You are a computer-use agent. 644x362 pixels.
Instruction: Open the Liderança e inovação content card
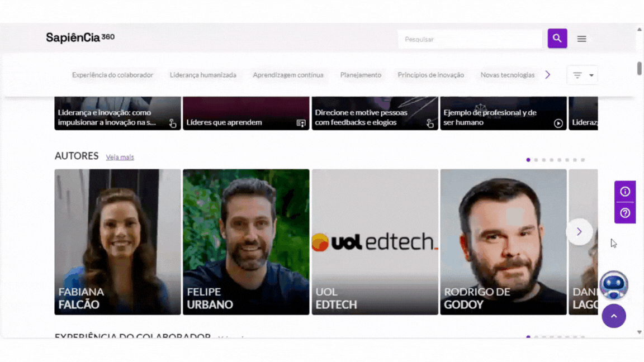pos(117,113)
